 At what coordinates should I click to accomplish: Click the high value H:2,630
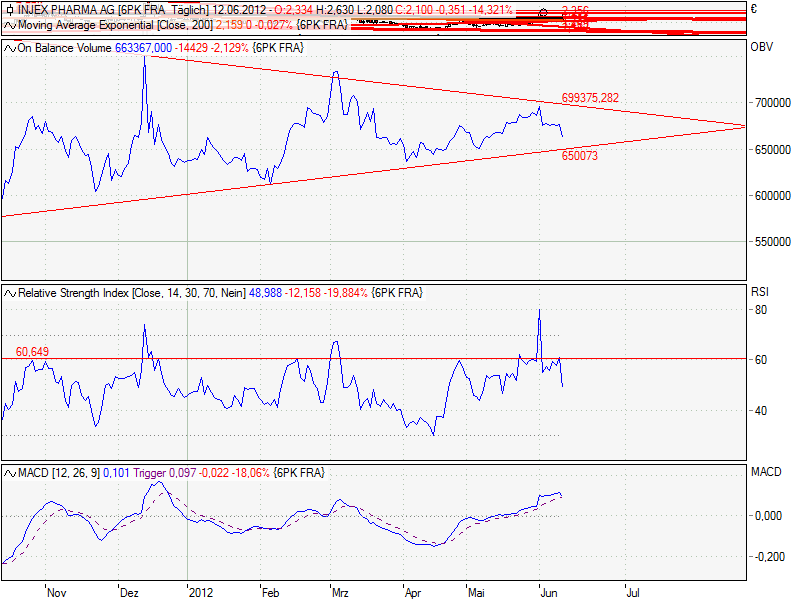(x=335, y=10)
